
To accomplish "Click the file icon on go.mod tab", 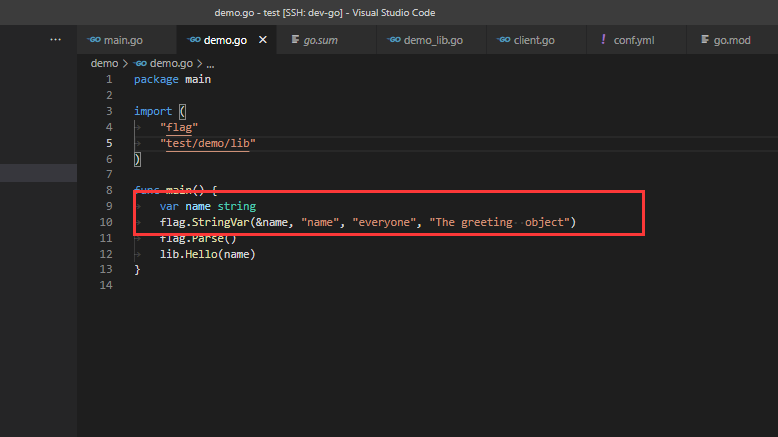I will (x=705, y=39).
